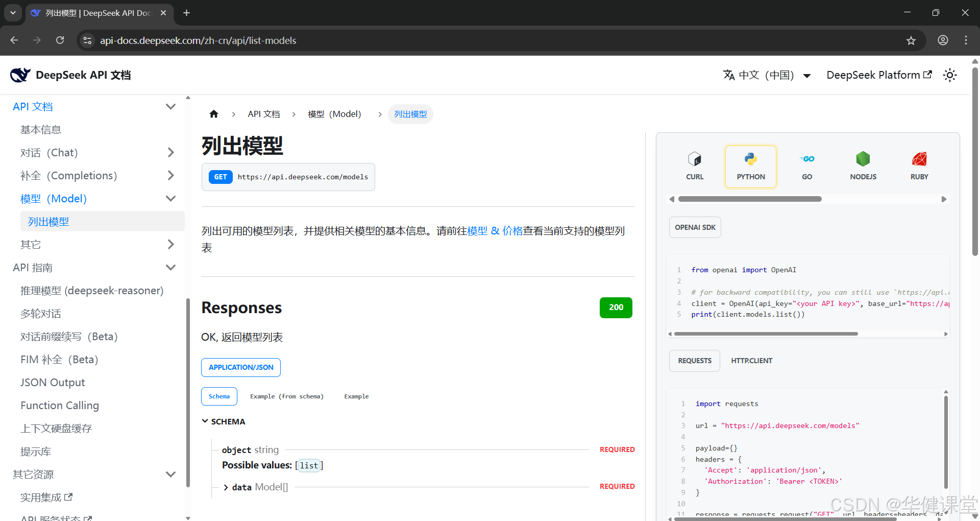Click the home breadcrumb icon
This screenshot has width=980, height=521.
pyautogui.click(x=214, y=114)
